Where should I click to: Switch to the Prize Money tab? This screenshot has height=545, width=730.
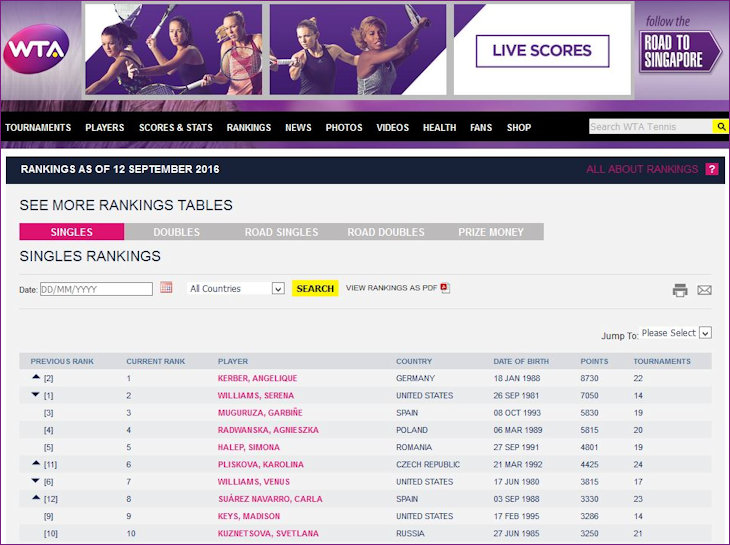pyautogui.click(x=491, y=232)
